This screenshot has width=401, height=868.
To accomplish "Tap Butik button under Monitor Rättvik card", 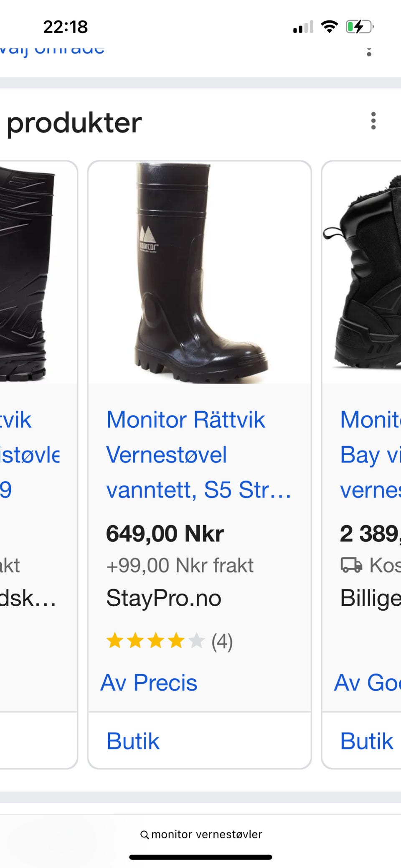I will (x=133, y=741).
